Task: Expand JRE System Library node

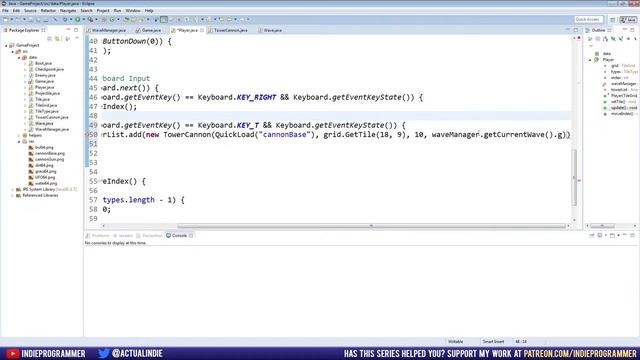Action: point(13,189)
